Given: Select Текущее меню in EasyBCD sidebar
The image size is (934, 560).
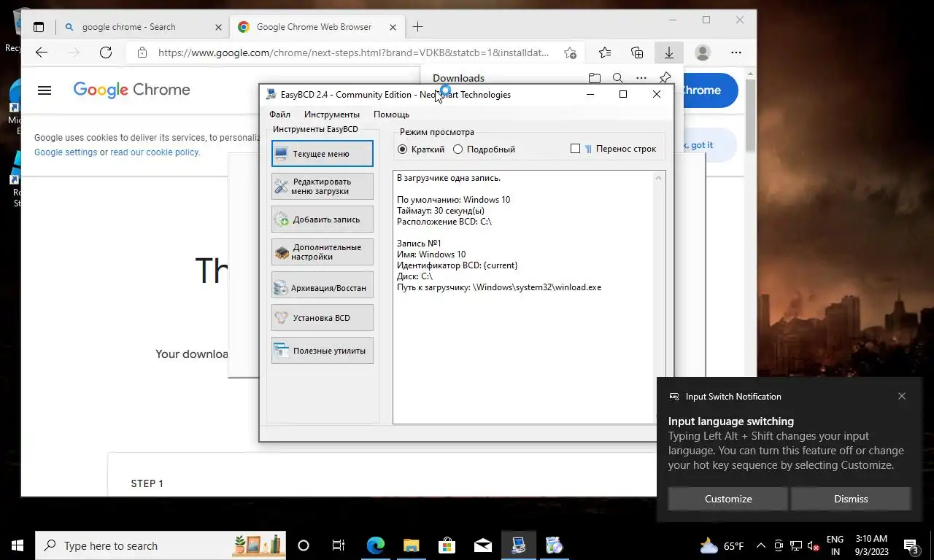Looking at the screenshot, I should 323,154.
